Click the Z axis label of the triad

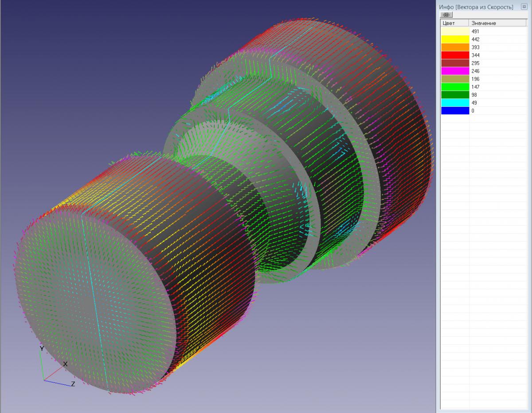pyautogui.click(x=73, y=384)
